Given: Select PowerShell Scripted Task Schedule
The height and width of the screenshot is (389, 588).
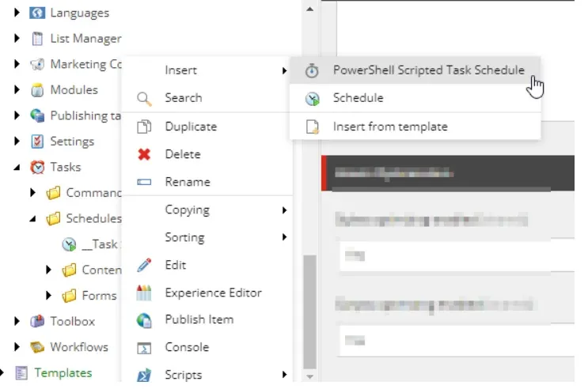Looking at the screenshot, I should [415, 70].
